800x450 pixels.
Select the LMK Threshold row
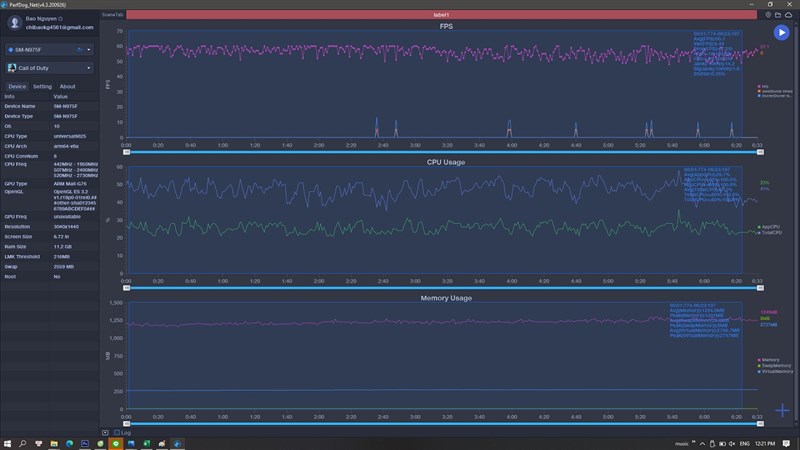(49, 257)
